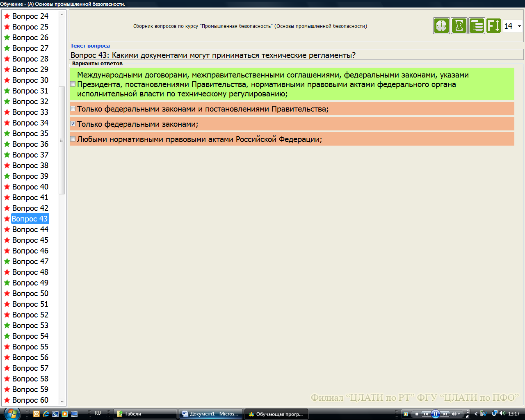Click the red star beside Вопрос 43

[7, 219]
